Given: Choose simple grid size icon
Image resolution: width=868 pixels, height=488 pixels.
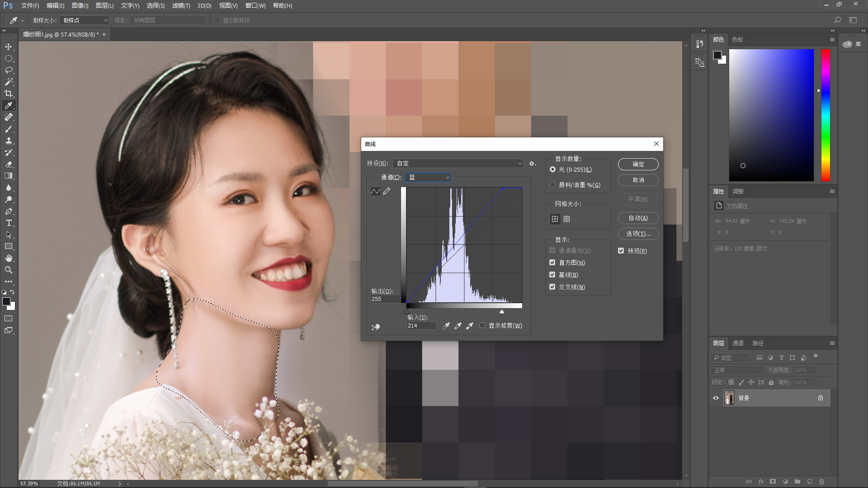Looking at the screenshot, I should 555,219.
